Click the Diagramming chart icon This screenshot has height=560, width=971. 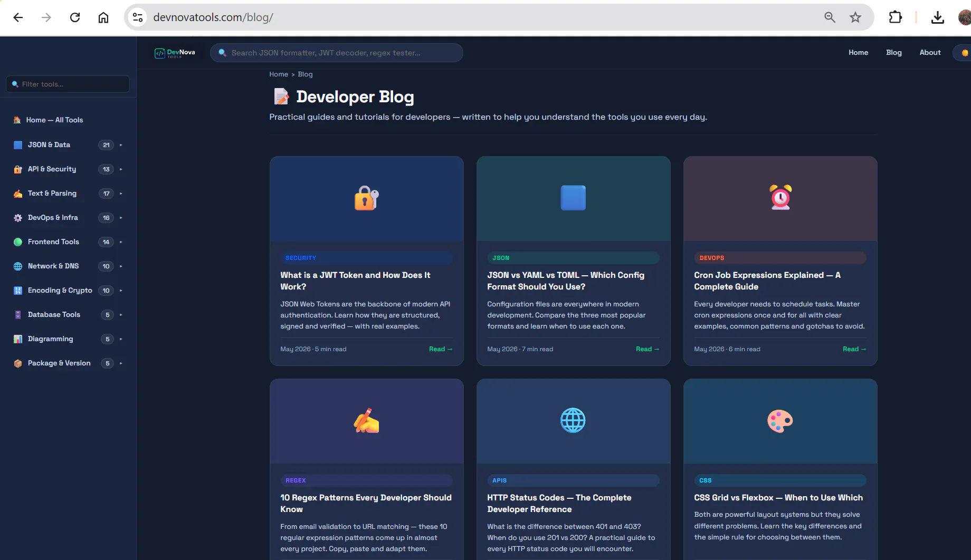click(18, 339)
